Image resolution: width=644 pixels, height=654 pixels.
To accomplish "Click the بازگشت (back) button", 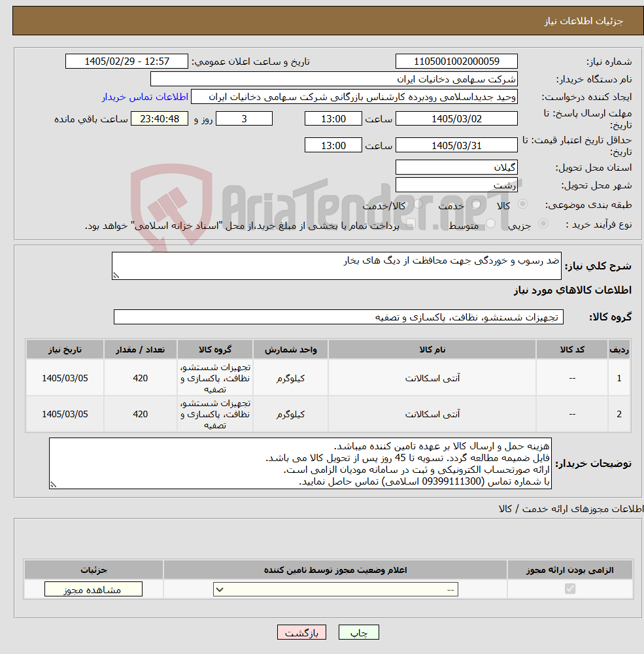I will click(301, 632).
